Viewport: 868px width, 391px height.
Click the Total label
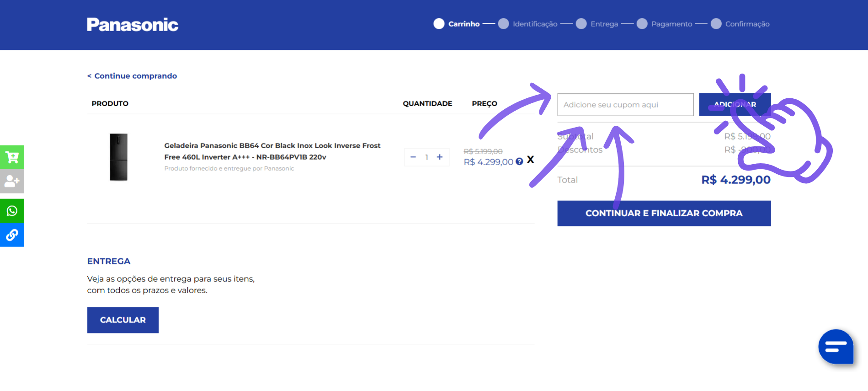pyautogui.click(x=568, y=180)
